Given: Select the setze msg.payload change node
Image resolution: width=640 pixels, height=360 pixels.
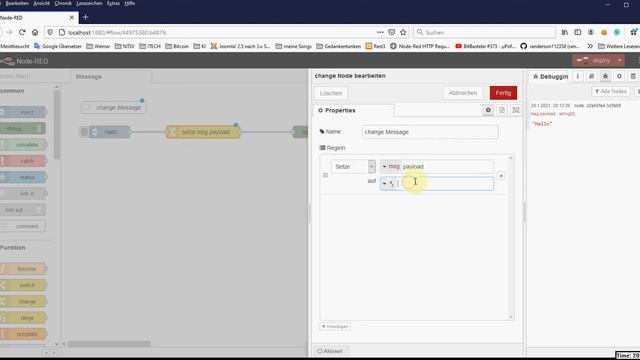Looking at the screenshot, I should pos(203,132).
